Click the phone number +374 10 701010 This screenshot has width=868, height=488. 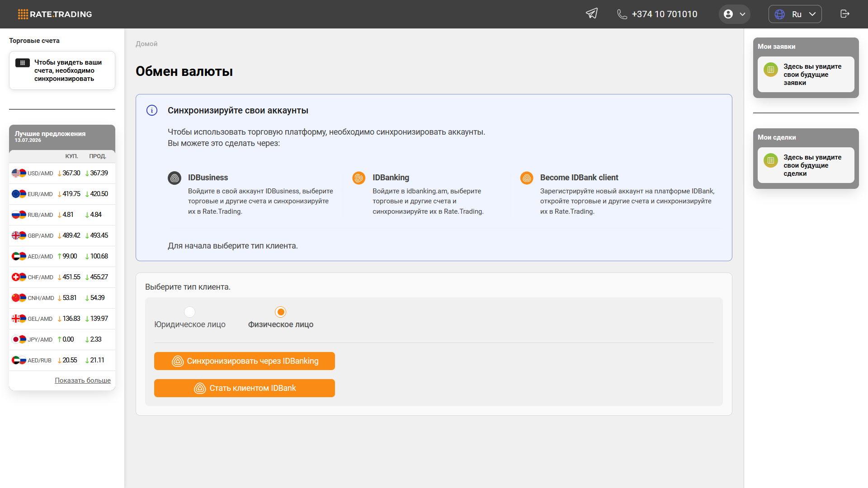click(x=665, y=14)
